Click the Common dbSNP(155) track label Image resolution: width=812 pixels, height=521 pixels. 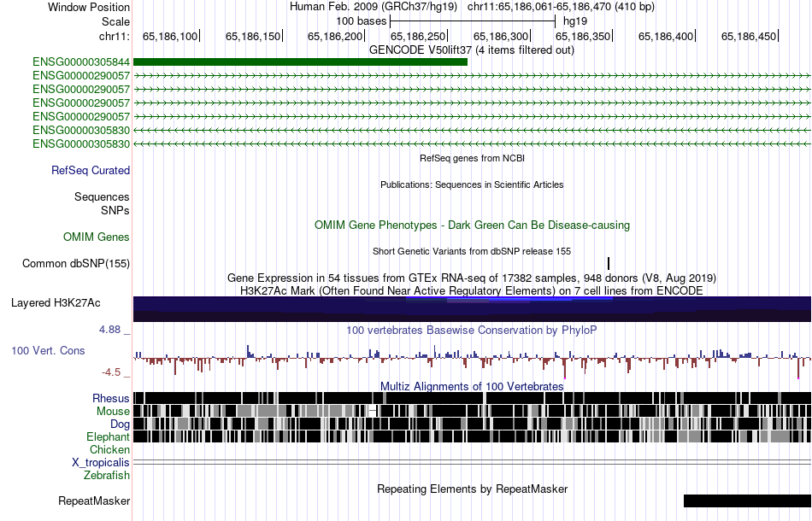coord(75,263)
